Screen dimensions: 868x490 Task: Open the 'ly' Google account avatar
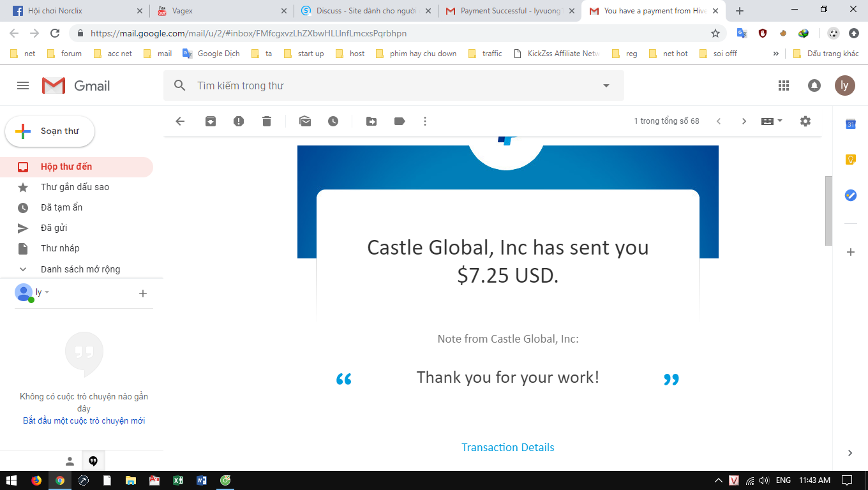click(x=844, y=85)
